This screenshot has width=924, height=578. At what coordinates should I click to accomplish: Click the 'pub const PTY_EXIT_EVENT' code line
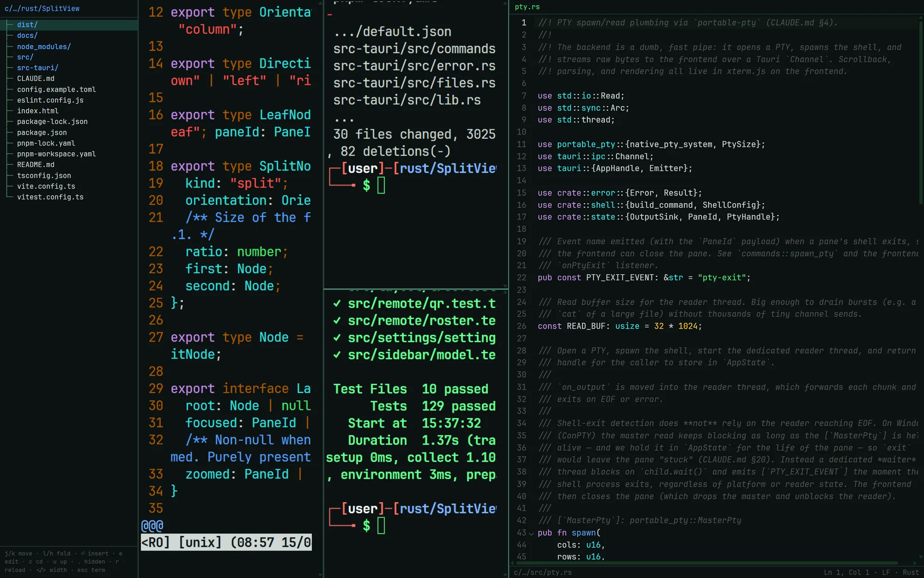click(x=644, y=277)
